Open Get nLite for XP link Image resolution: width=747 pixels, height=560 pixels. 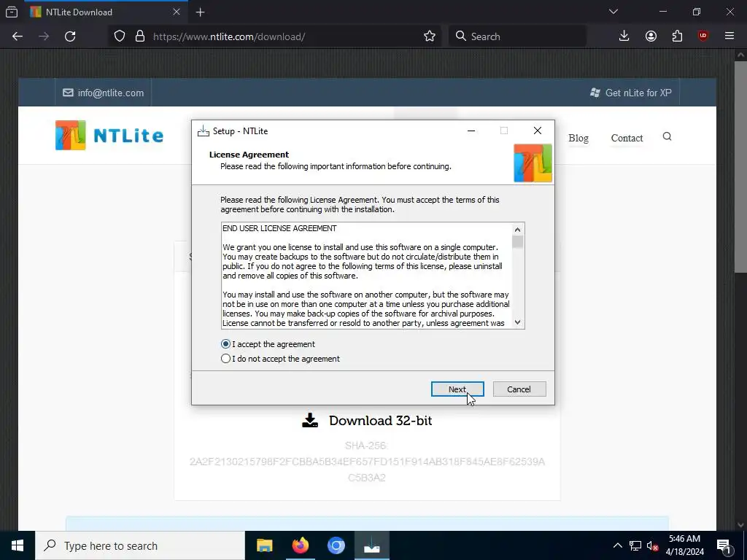[x=631, y=93]
